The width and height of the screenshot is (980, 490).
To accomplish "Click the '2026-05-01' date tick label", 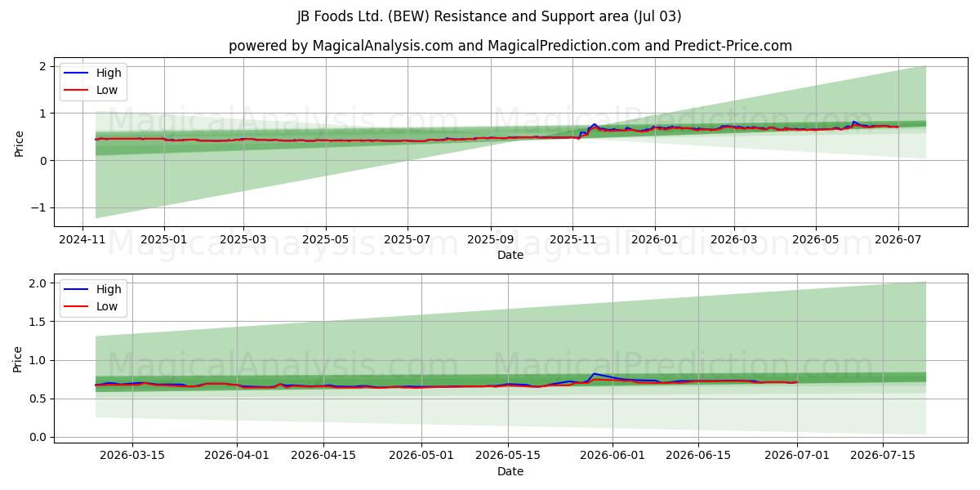I will (422, 456).
